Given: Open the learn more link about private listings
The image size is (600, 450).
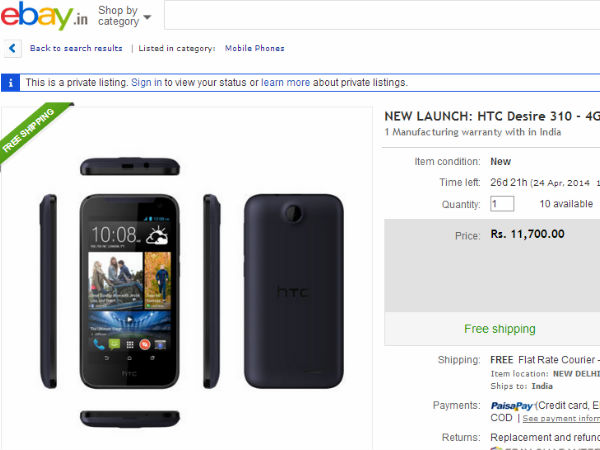Looking at the screenshot, I should (x=286, y=83).
